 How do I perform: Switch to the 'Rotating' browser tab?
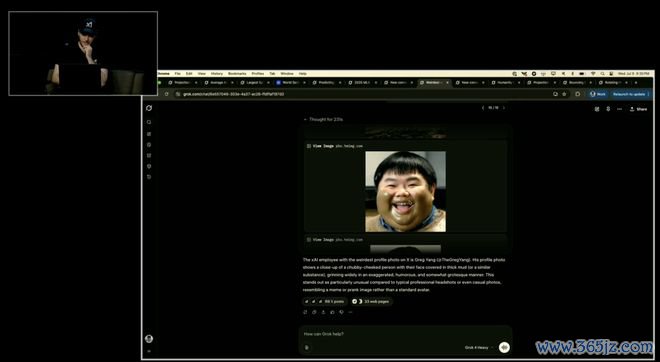tap(614, 83)
